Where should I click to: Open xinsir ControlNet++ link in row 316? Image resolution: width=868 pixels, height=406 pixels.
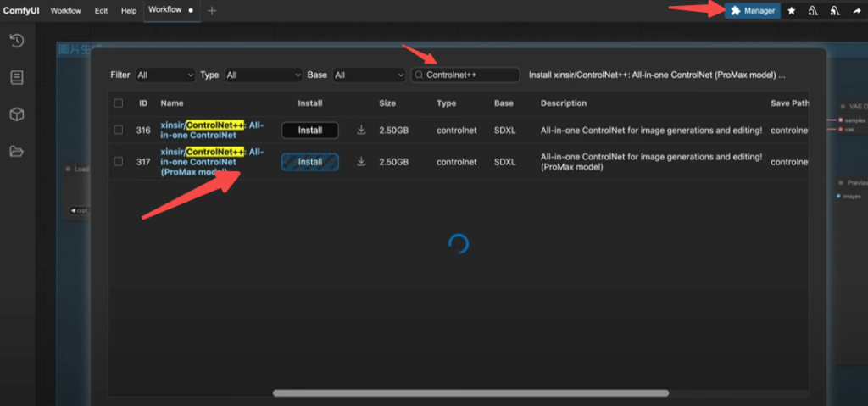coord(212,130)
